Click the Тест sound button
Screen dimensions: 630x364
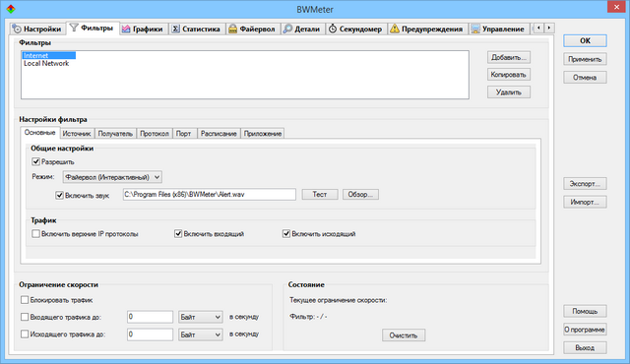(x=320, y=194)
